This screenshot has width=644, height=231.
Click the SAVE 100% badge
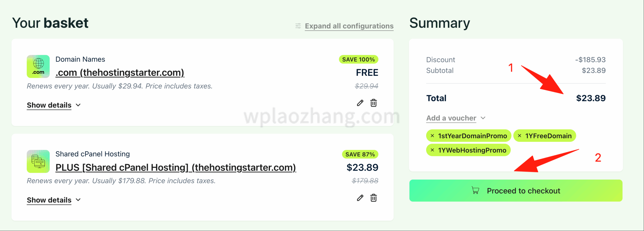coord(358,59)
